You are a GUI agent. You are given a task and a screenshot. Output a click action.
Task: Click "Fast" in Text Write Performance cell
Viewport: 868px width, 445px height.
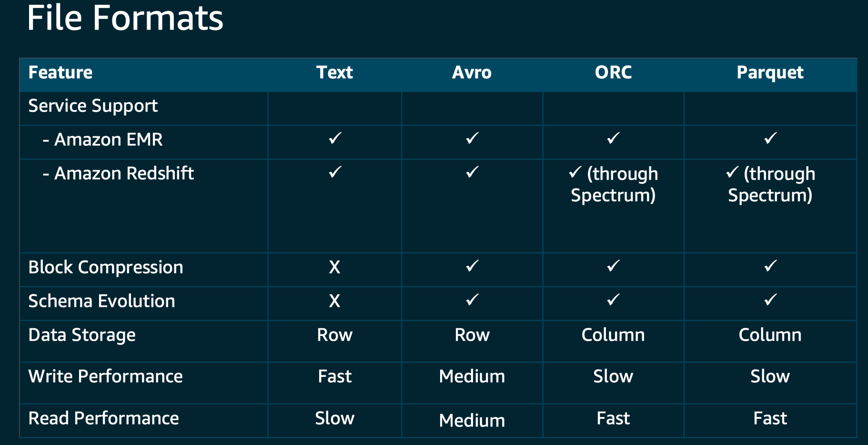334,376
